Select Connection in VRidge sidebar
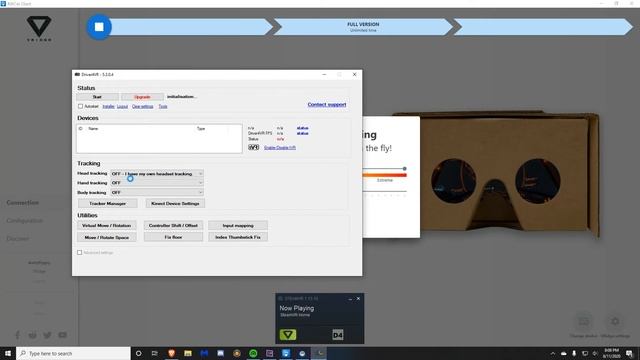The height and width of the screenshot is (360, 640). click(x=22, y=202)
